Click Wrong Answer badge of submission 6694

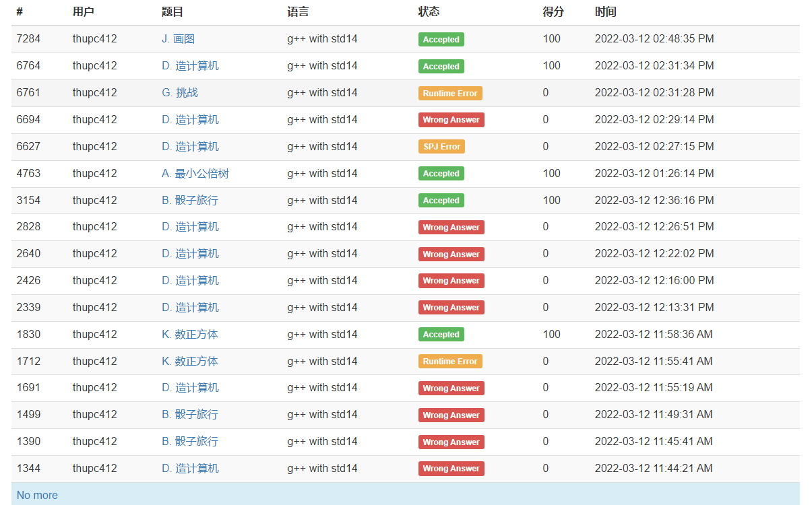click(451, 120)
